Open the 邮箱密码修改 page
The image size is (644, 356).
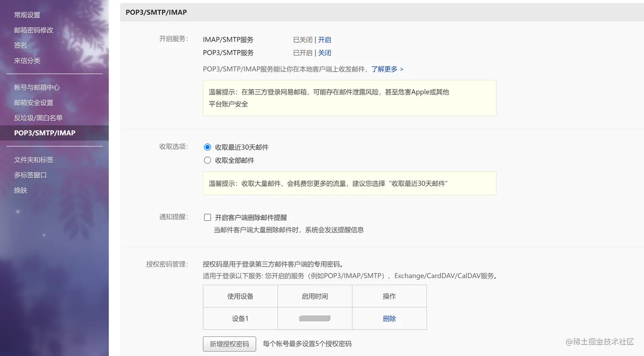[x=33, y=30]
